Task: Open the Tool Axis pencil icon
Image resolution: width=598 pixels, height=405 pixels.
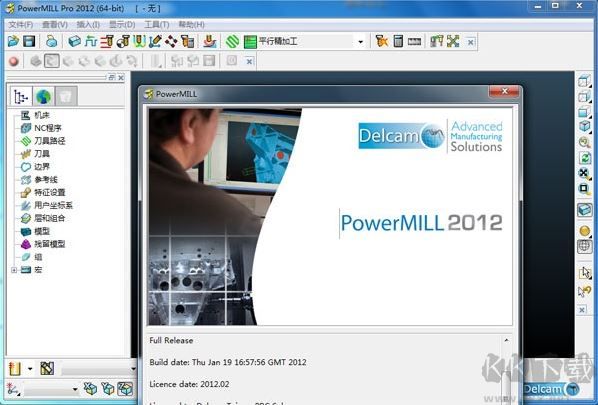Action: pyautogui.click(x=155, y=41)
